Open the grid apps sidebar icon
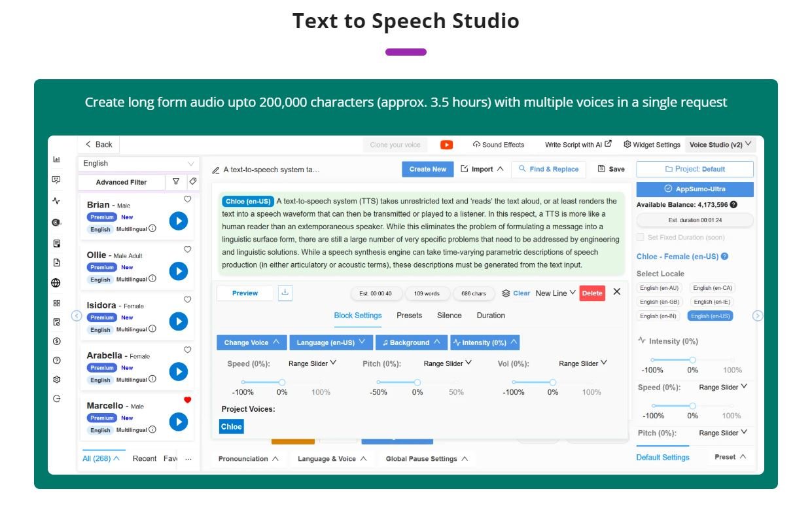This screenshot has height=510, width=812. pyautogui.click(x=56, y=303)
